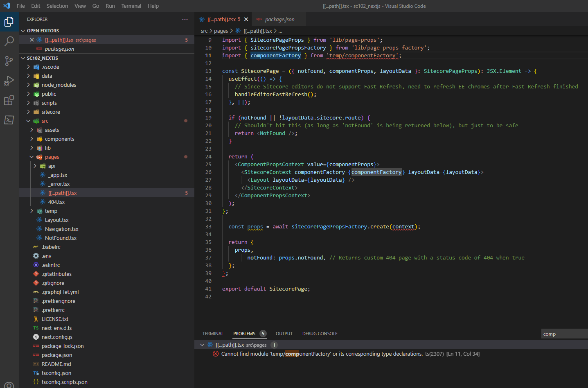Open Explorer more actions ellipsis
This screenshot has width=588, height=388.
click(185, 19)
